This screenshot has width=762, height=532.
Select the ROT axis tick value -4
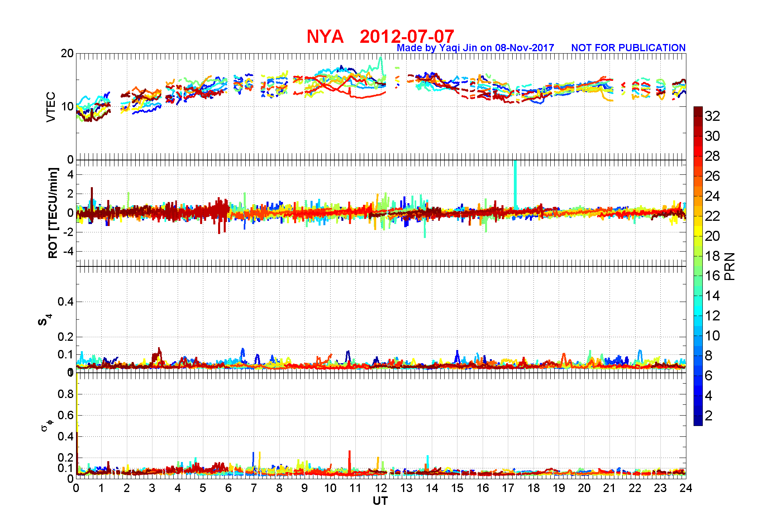point(69,252)
